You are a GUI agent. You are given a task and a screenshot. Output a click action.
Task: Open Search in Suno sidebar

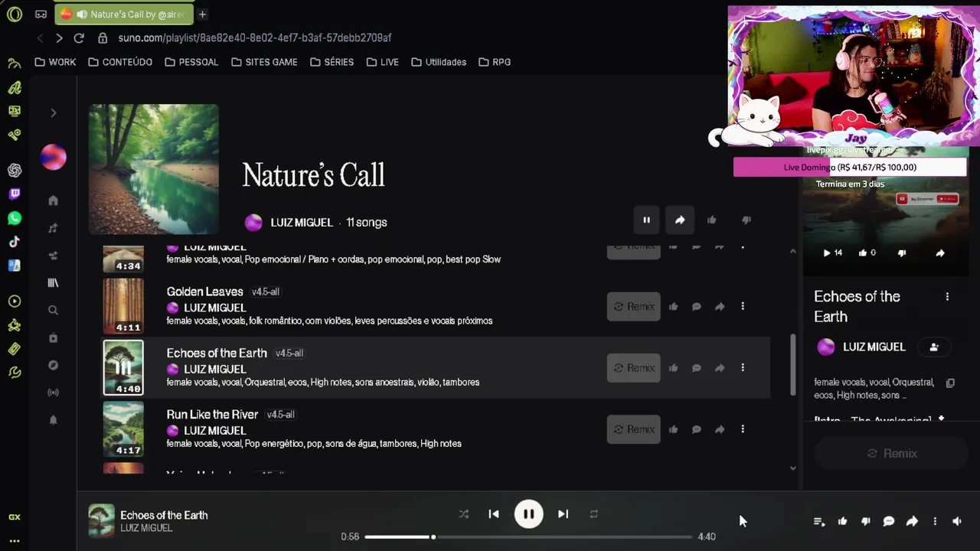[53, 311]
